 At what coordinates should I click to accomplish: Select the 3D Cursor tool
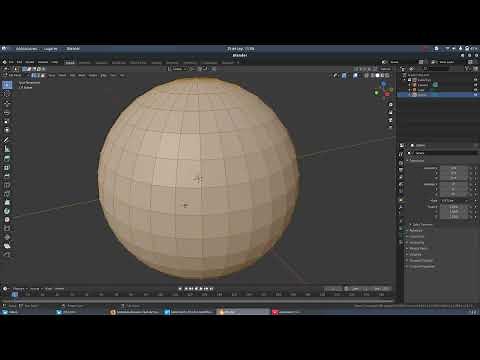click(x=7, y=95)
